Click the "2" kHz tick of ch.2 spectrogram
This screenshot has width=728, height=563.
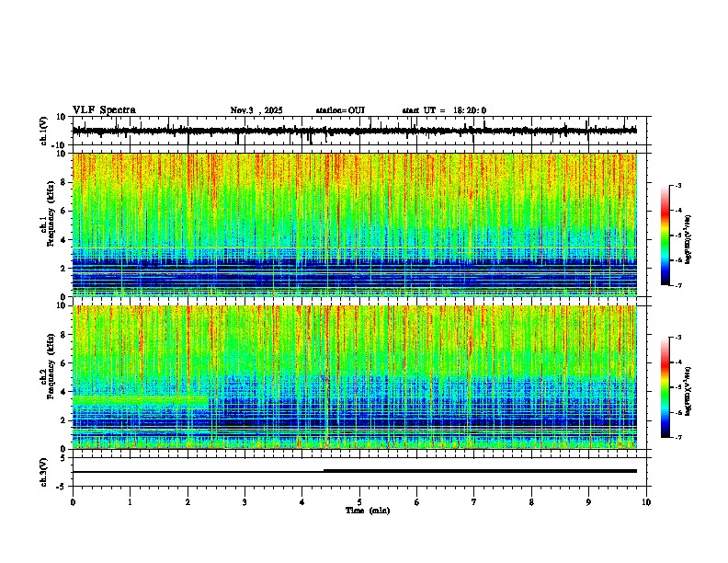tap(64, 420)
